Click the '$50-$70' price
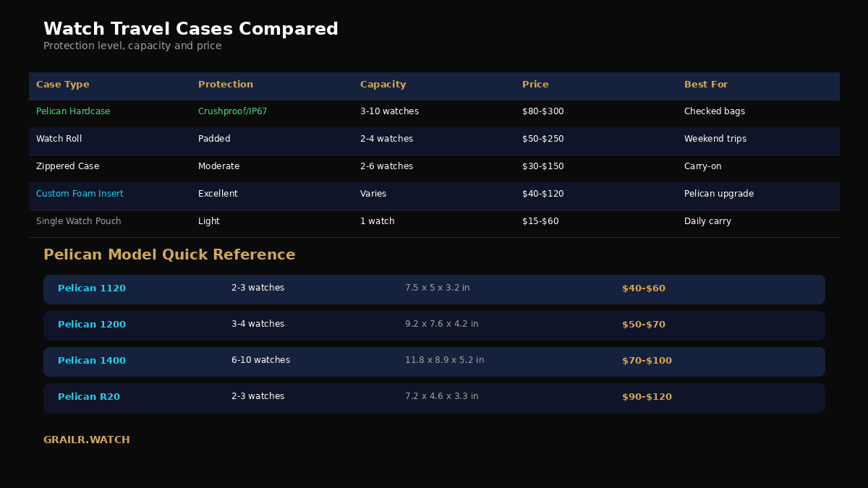Image resolution: width=868 pixels, height=488 pixels. click(x=644, y=325)
